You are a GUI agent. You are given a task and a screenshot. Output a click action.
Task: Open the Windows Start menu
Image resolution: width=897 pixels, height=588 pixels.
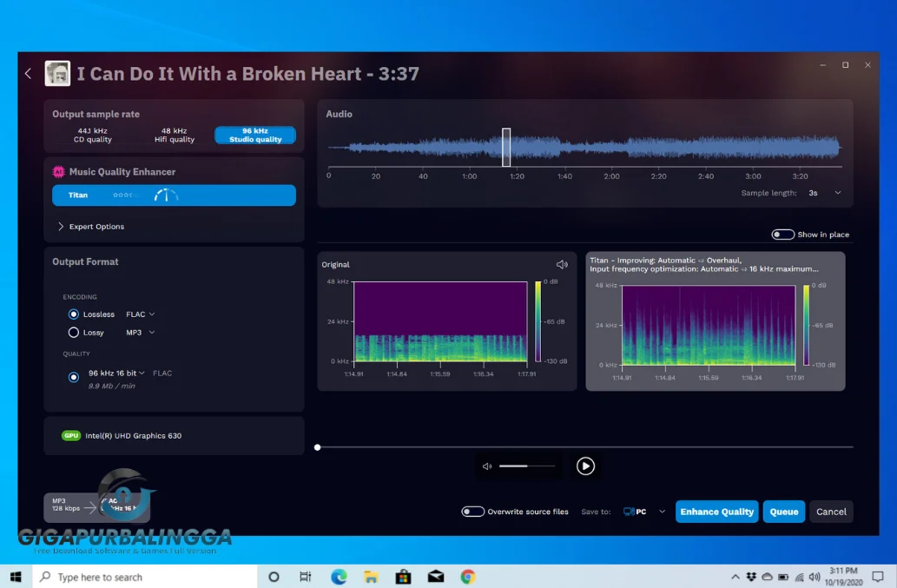point(16,577)
